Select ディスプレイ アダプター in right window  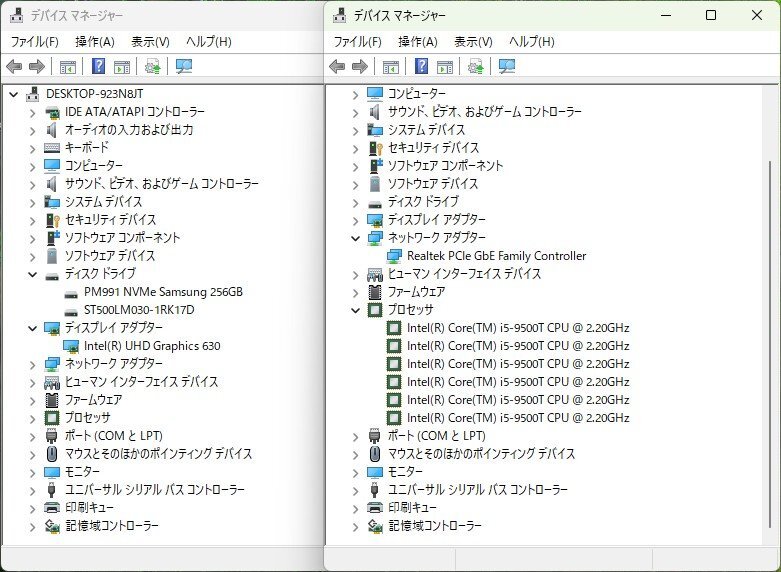pos(437,219)
